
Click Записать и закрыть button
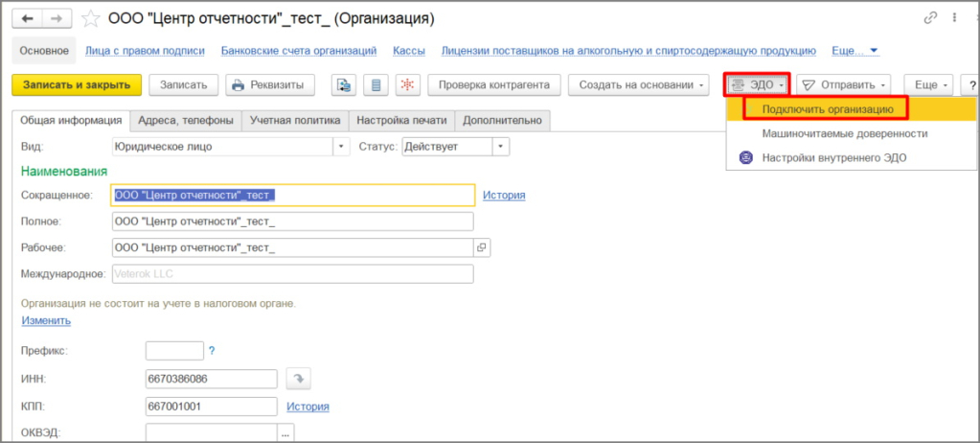click(77, 85)
